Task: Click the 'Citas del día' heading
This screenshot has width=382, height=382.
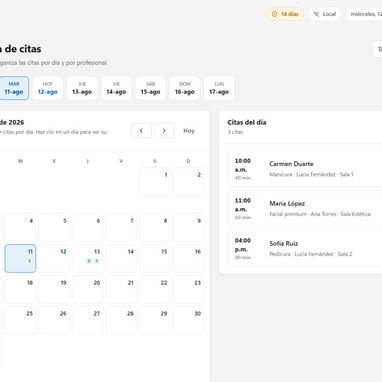Action: click(247, 122)
